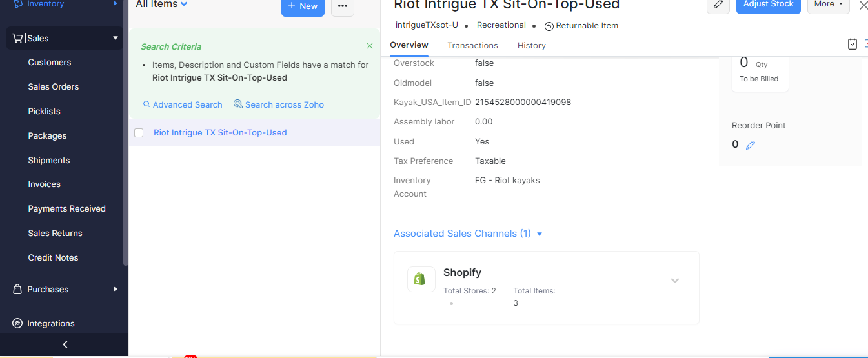The width and height of the screenshot is (868, 358).
Task: Open the clipboard checklist icon
Action: [853, 44]
